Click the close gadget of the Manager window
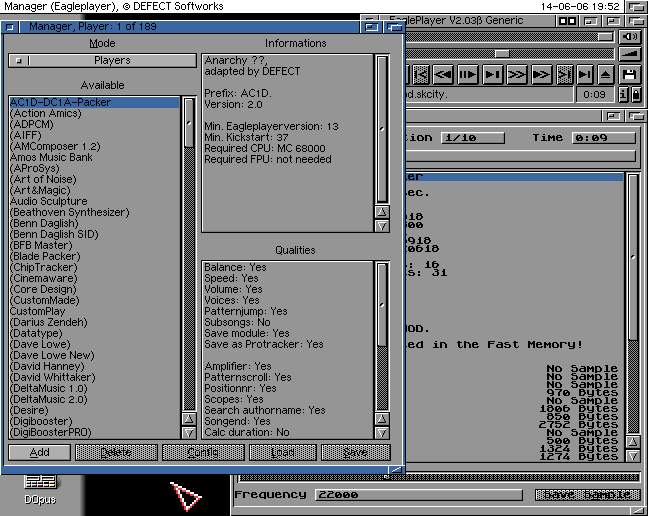The image size is (648, 516). (10, 27)
